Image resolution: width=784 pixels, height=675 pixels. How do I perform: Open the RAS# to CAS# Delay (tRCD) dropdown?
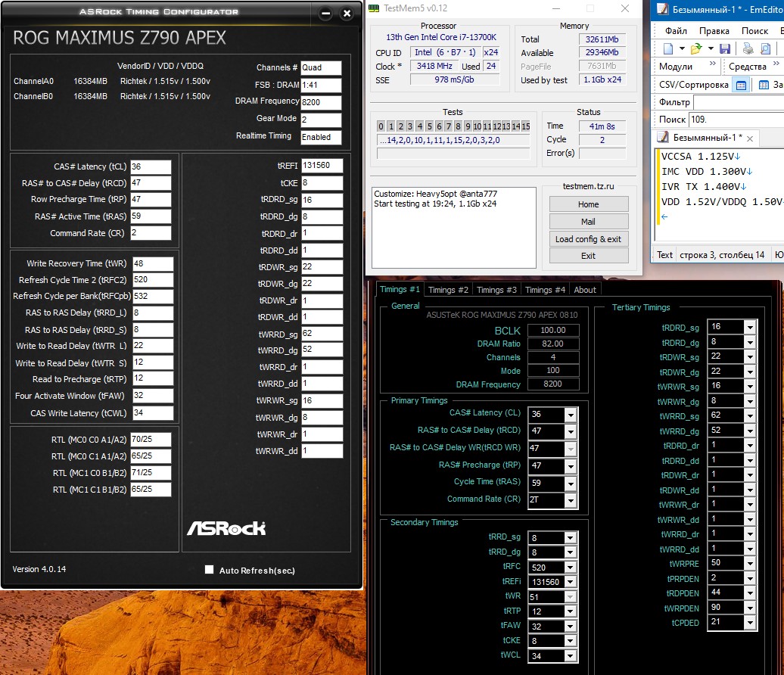pyautogui.click(x=571, y=431)
